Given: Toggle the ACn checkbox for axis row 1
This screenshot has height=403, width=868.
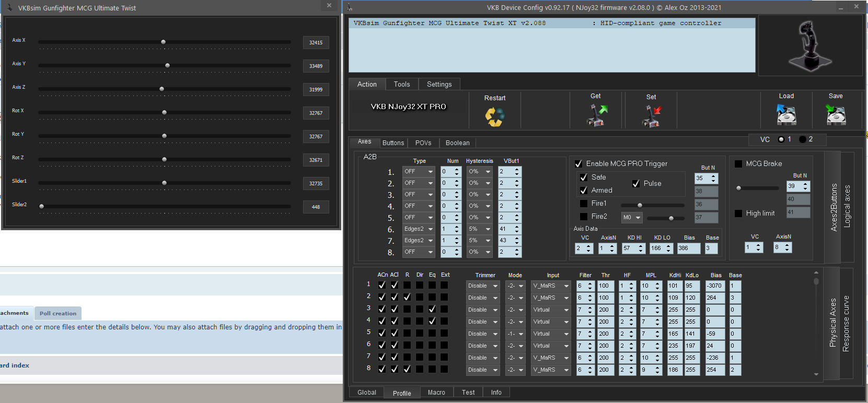Looking at the screenshot, I should tap(382, 285).
